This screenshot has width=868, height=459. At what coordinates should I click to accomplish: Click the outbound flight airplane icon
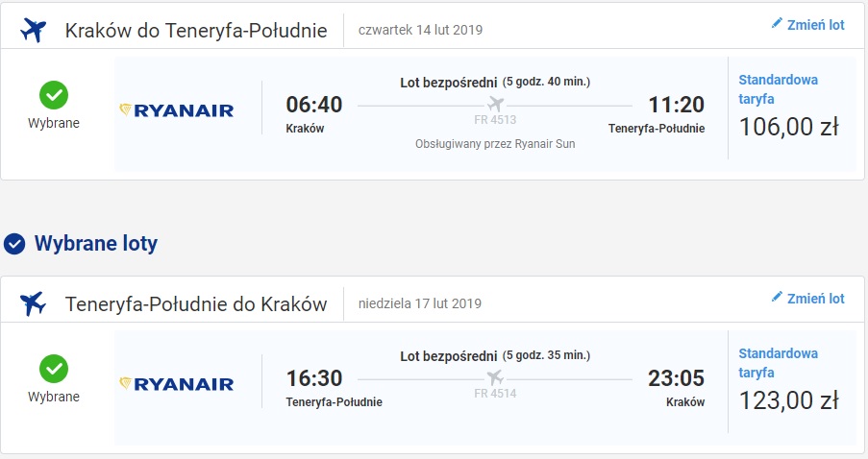point(33,30)
